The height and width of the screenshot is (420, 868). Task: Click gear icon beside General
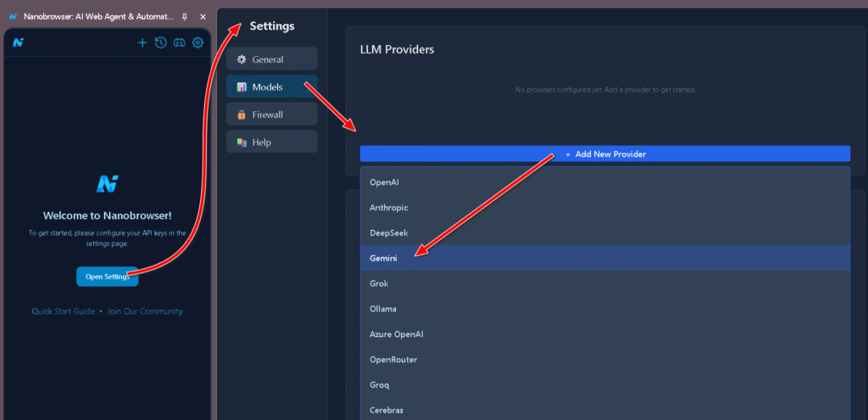[242, 59]
